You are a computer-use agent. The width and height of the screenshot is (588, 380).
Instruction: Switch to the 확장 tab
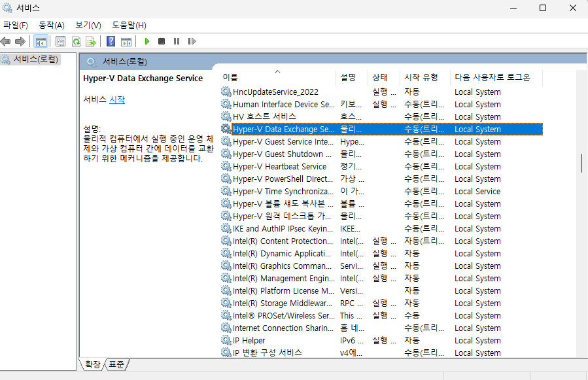point(93,364)
